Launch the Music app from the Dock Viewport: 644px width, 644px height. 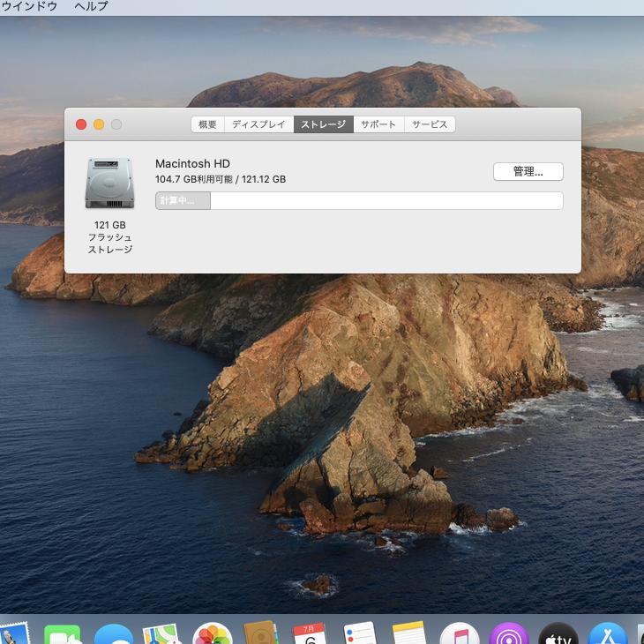pos(459,635)
